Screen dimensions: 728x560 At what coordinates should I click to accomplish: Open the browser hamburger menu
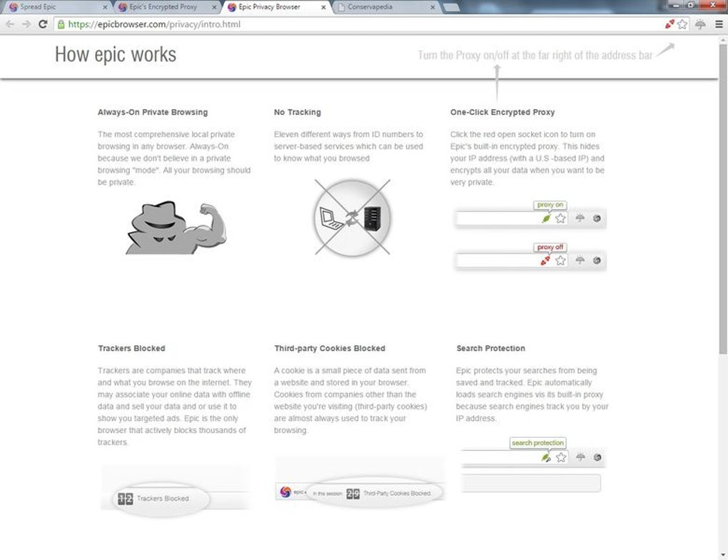point(719,24)
